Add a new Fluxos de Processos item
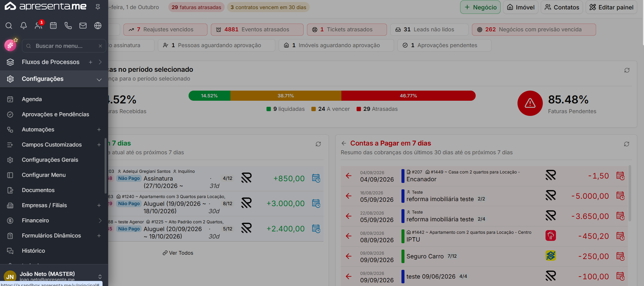This screenshot has height=286, width=644. click(90, 62)
